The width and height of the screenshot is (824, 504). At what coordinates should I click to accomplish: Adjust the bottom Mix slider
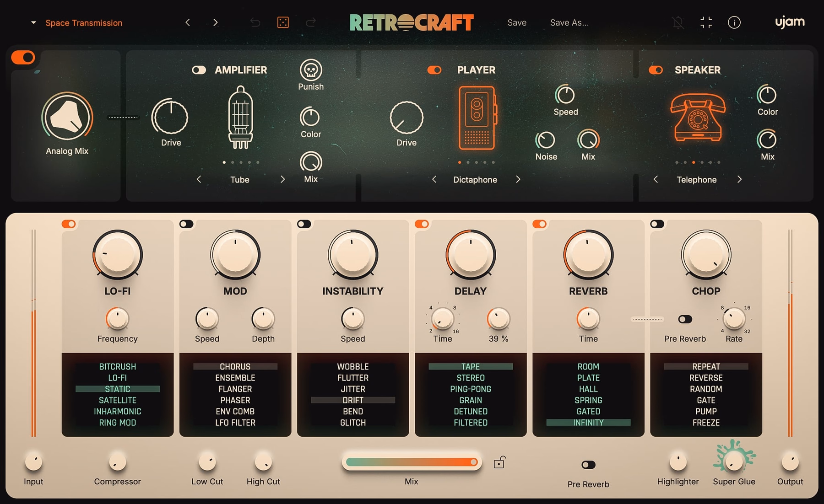[x=412, y=462]
